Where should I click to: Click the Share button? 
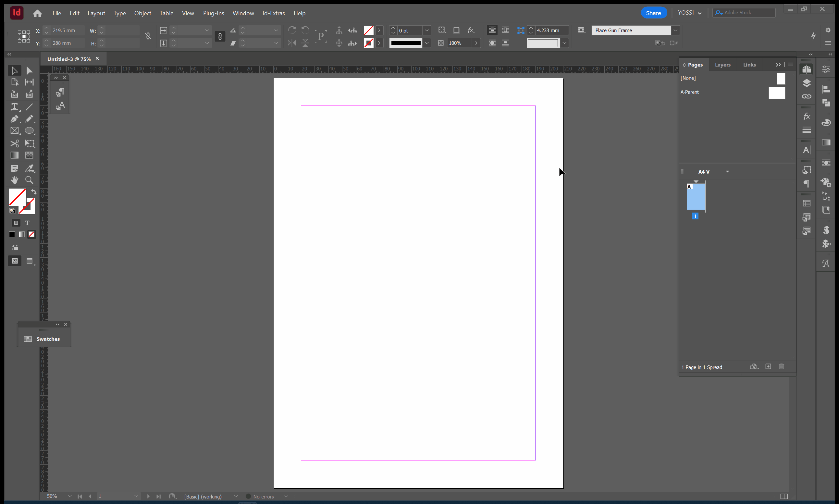point(653,13)
